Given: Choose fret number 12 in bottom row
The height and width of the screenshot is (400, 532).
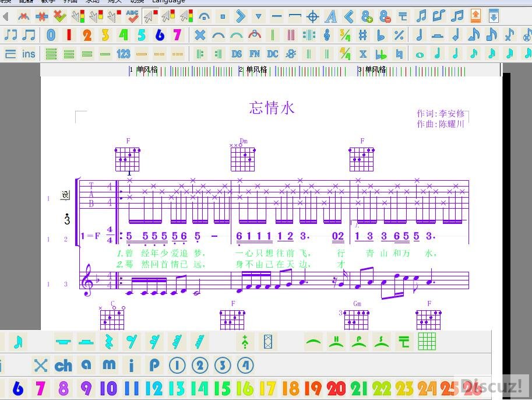Looking at the screenshot, I should (x=154, y=388).
